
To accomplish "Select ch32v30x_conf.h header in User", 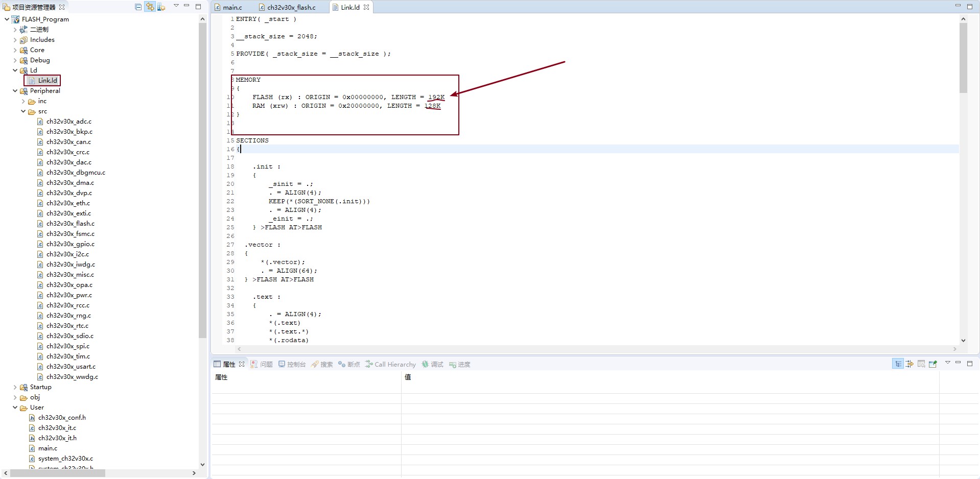I will pos(62,418).
